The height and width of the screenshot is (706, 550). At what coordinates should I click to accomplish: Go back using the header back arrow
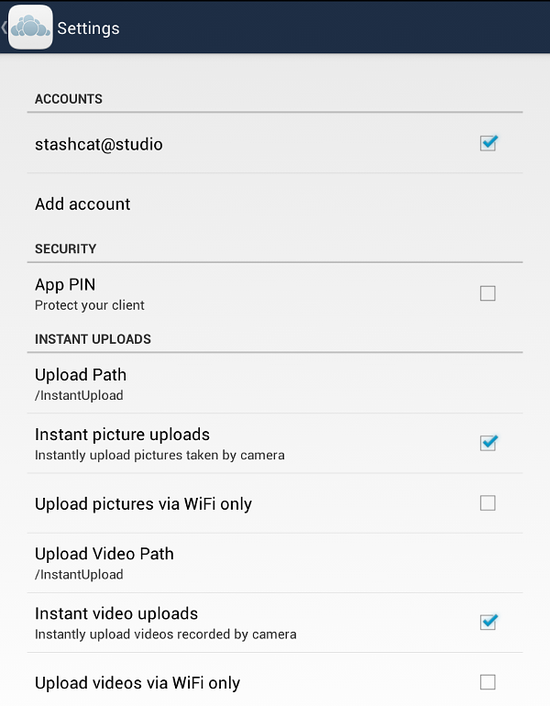4,27
